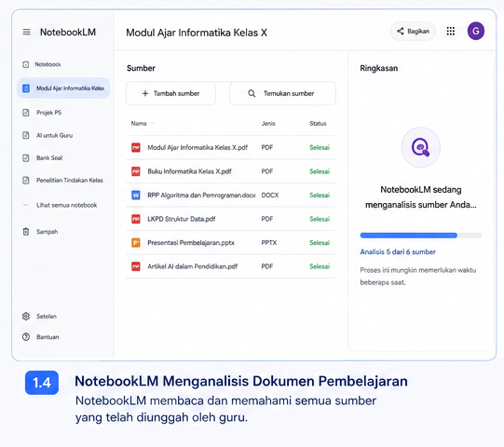Click the Tambah sumber button
This screenshot has width=504, height=447.
170,93
